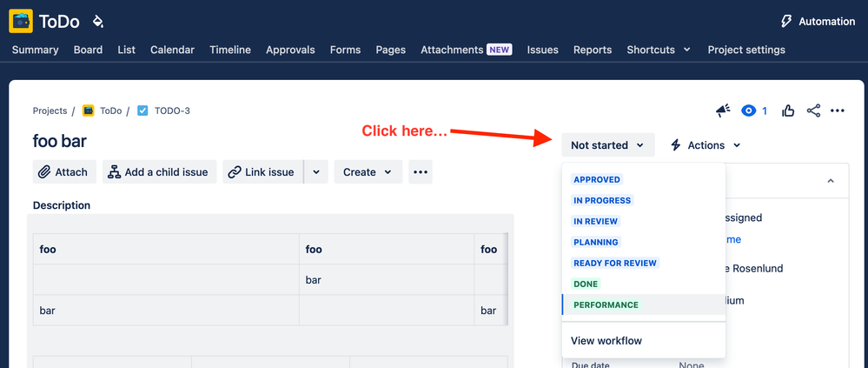Click the middle foo table header cell
The width and height of the screenshot is (868, 368).
[x=387, y=250]
